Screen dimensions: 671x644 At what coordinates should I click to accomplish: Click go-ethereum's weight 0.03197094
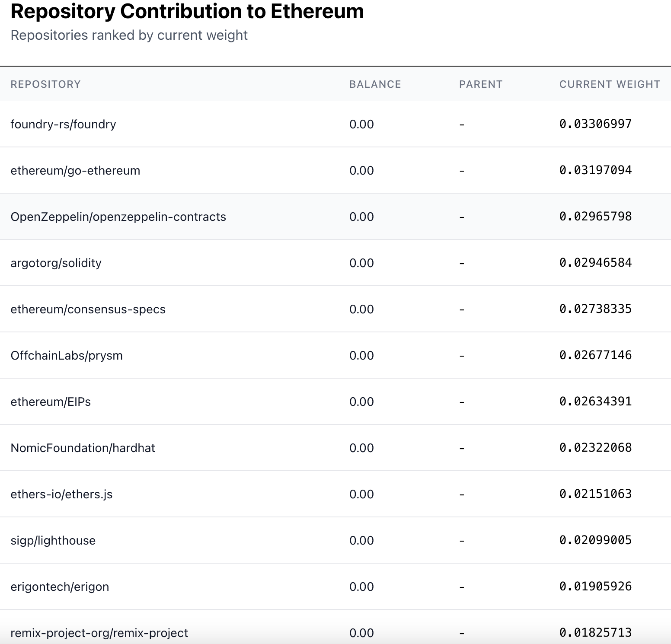pos(595,170)
